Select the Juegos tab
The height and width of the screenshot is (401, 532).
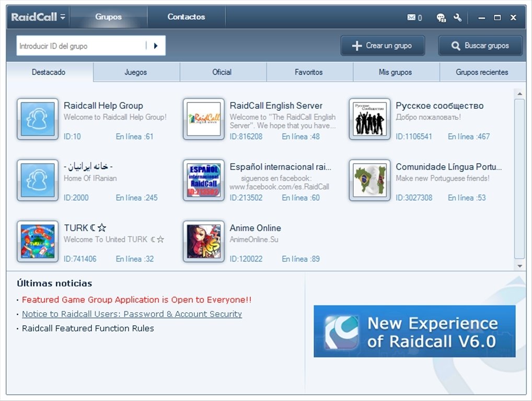[x=136, y=72]
